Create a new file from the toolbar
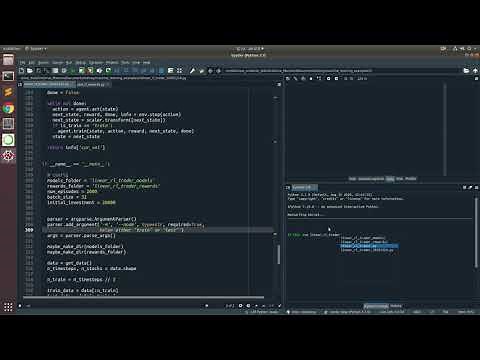 (x=22, y=71)
